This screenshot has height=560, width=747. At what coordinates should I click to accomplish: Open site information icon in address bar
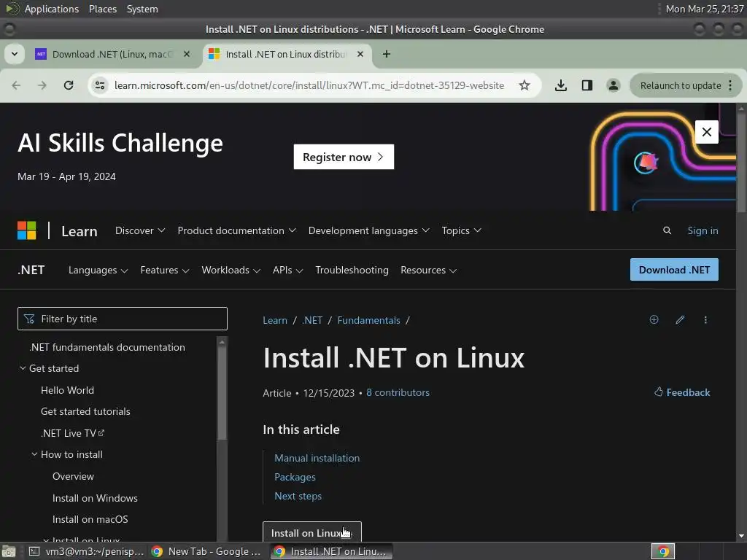pyautogui.click(x=100, y=85)
